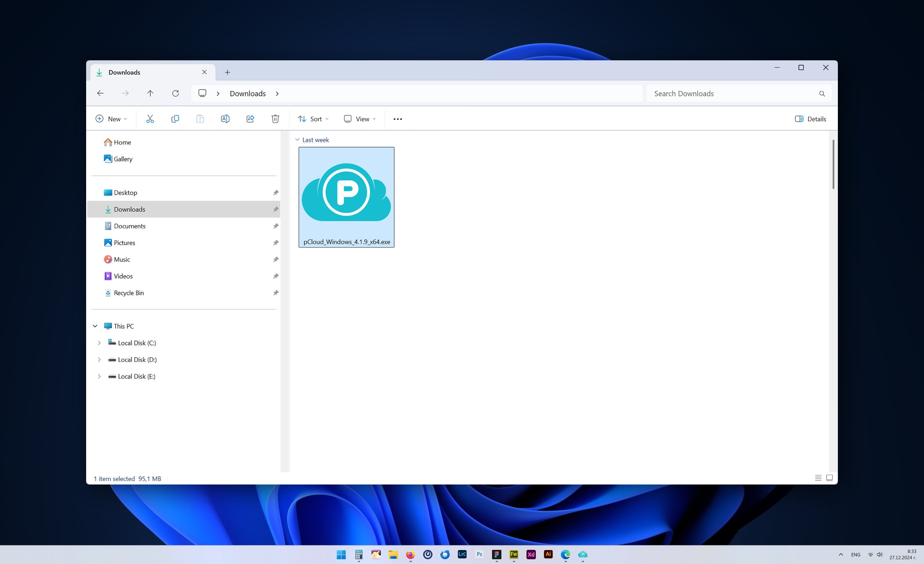Collapse the Last week group

[298, 139]
